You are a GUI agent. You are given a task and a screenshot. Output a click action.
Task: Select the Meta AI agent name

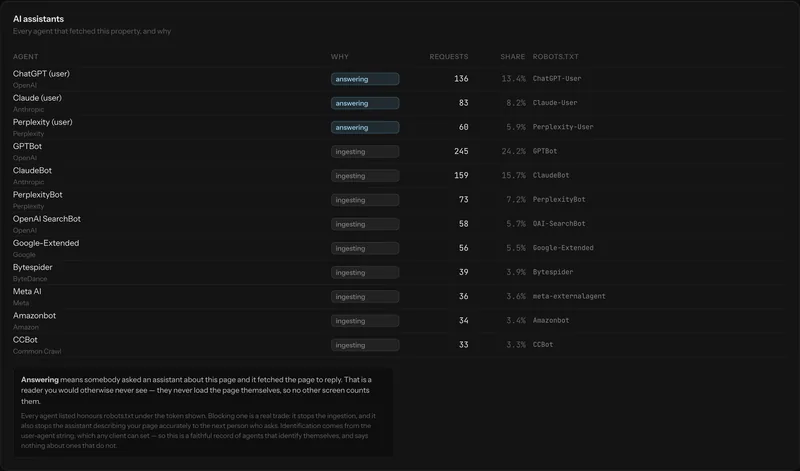point(27,291)
